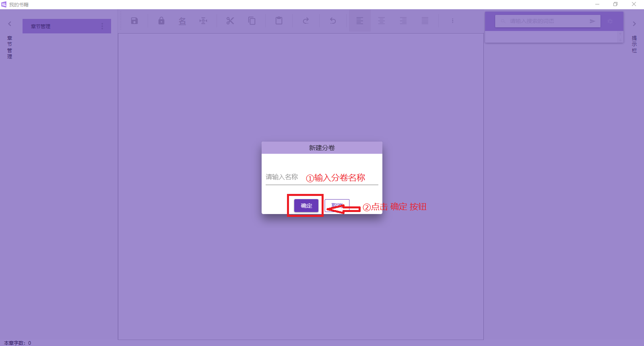
Task: Click the 请输入名称 name field
Action: tap(322, 177)
